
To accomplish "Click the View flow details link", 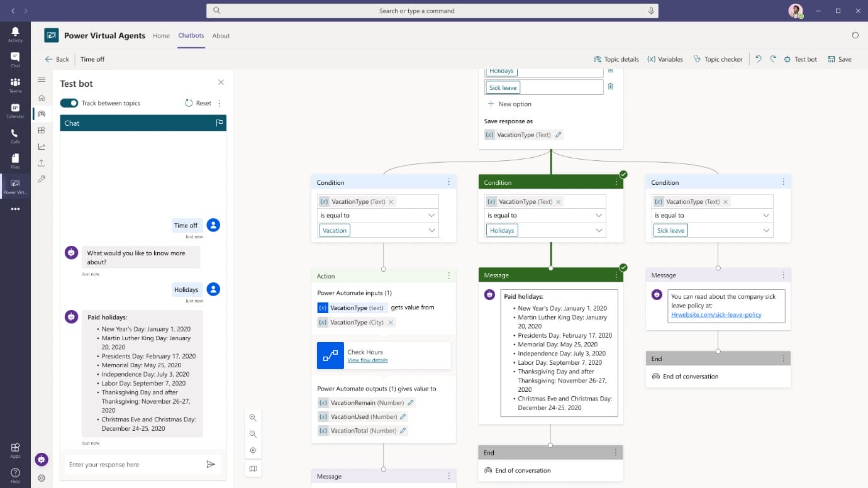I will click(x=367, y=360).
